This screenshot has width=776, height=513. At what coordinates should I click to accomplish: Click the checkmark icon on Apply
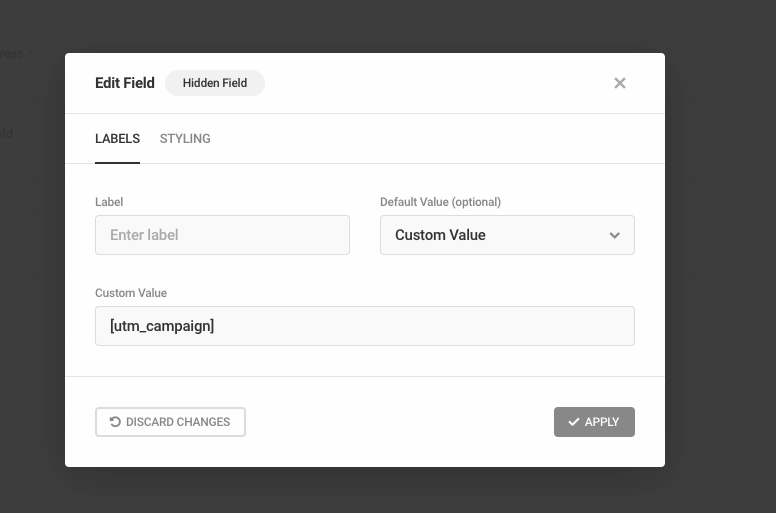click(574, 422)
